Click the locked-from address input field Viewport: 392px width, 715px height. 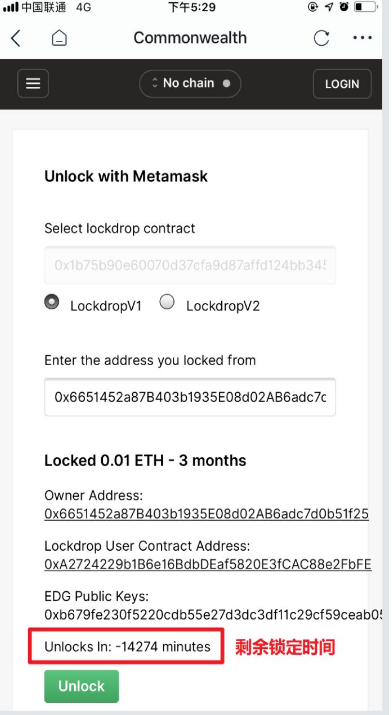coord(190,397)
